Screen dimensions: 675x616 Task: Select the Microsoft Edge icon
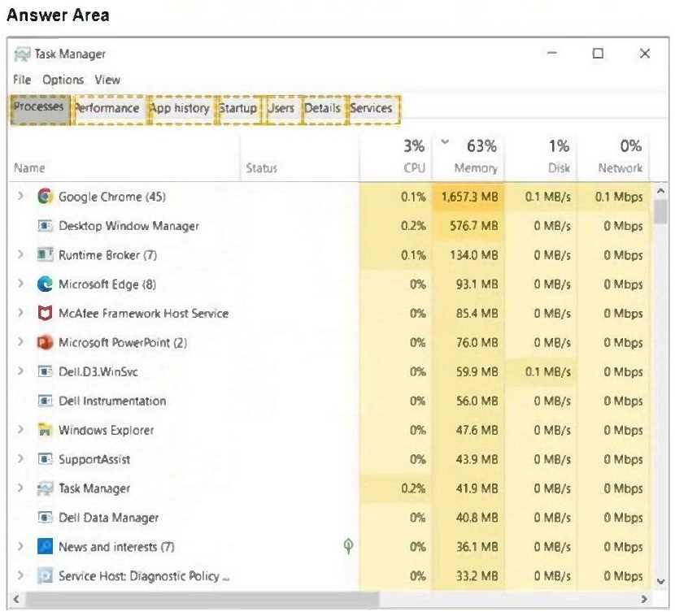tap(46, 284)
